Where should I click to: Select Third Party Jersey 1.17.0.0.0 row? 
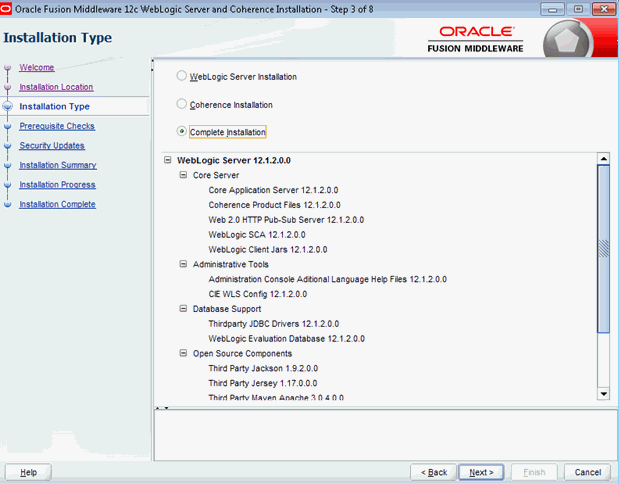(x=263, y=383)
